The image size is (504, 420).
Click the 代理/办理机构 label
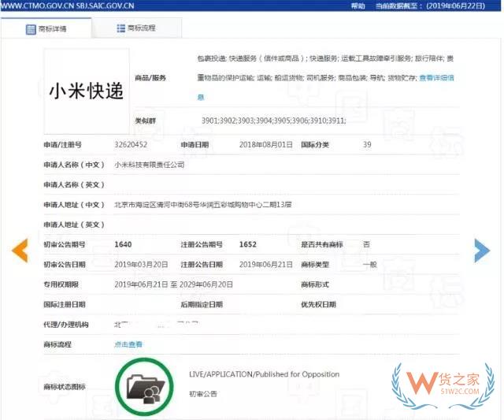(x=66, y=325)
